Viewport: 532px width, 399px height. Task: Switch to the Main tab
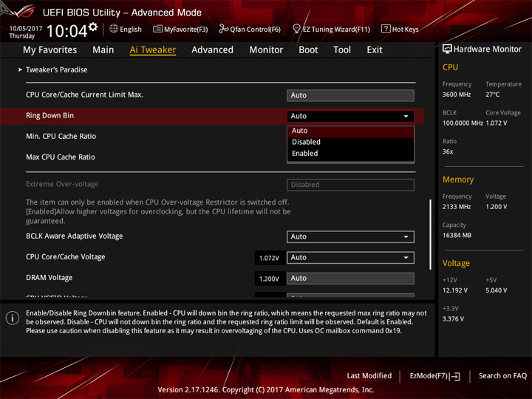point(103,50)
